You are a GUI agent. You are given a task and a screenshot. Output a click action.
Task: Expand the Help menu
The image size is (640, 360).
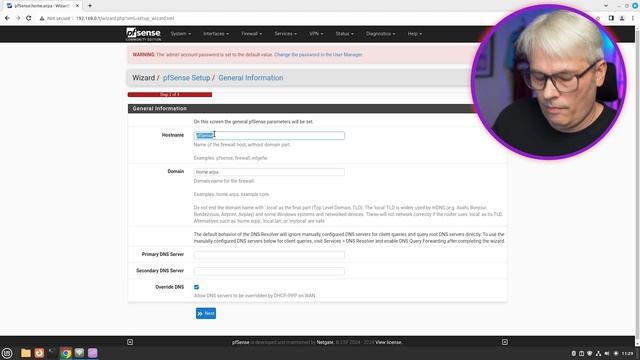[415, 34]
